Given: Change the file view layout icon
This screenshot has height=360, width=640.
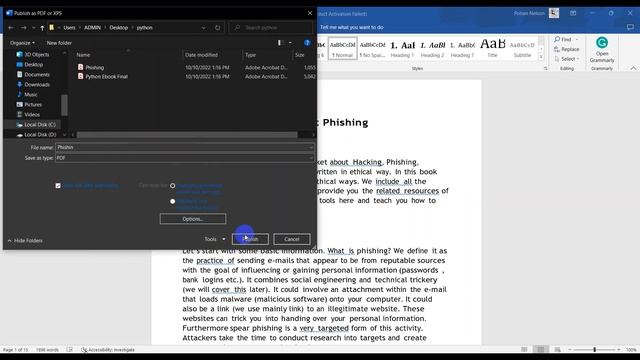Looking at the screenshot, I should (x=280, y=43).
